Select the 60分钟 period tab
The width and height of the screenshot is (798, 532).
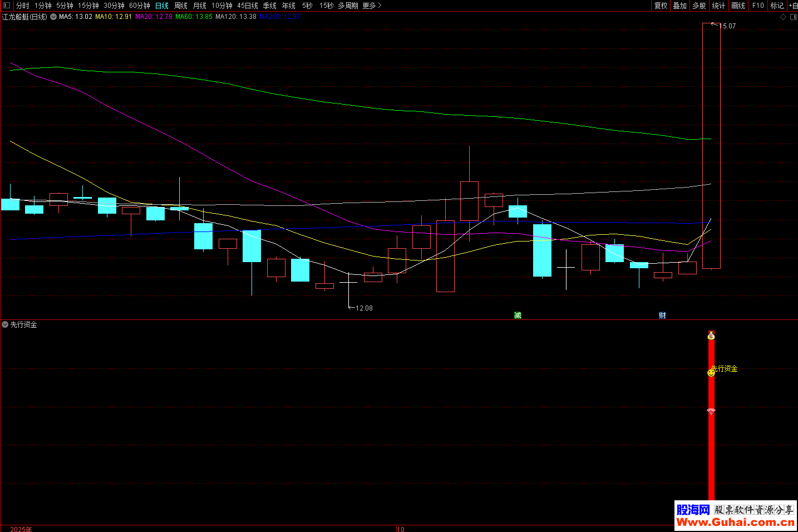point(140,6)
